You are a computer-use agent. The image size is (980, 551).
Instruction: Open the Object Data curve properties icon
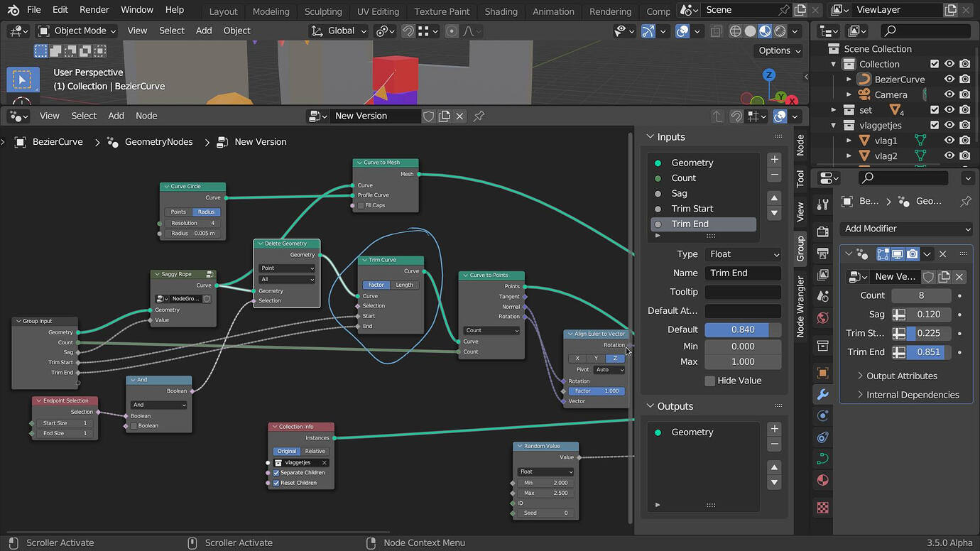823,458
